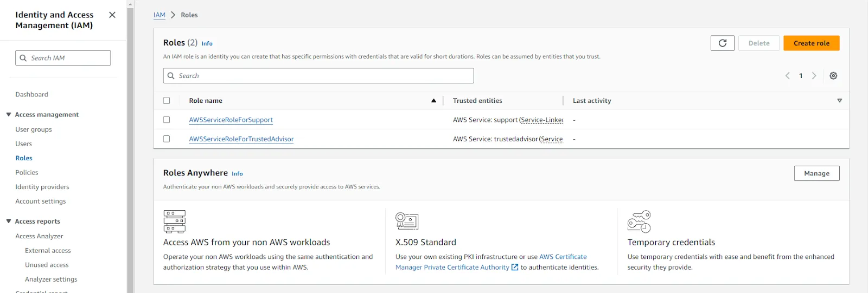868x293 pixels.
Task: Open Policies in the sidebar
Action: (27, 173)
